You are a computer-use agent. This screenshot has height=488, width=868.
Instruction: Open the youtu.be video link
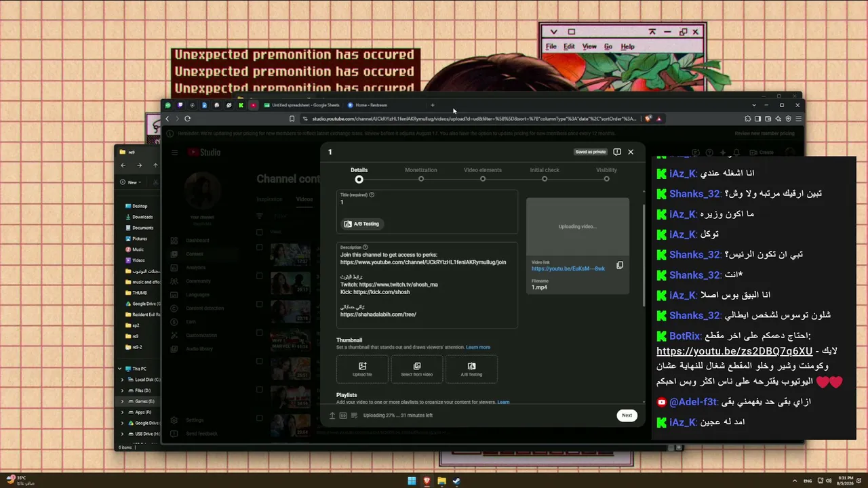[x=568, y=269]
